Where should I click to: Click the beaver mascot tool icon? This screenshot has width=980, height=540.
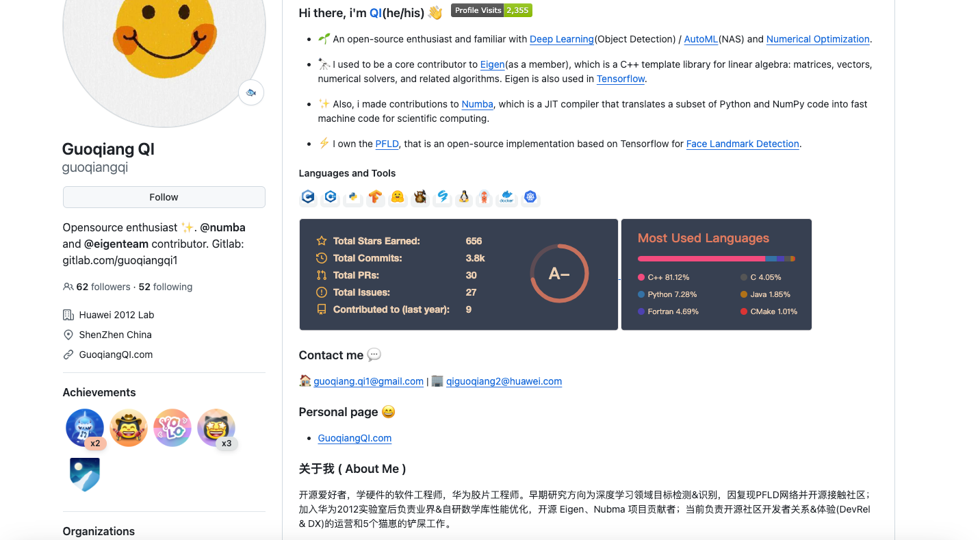coord(420,196)
